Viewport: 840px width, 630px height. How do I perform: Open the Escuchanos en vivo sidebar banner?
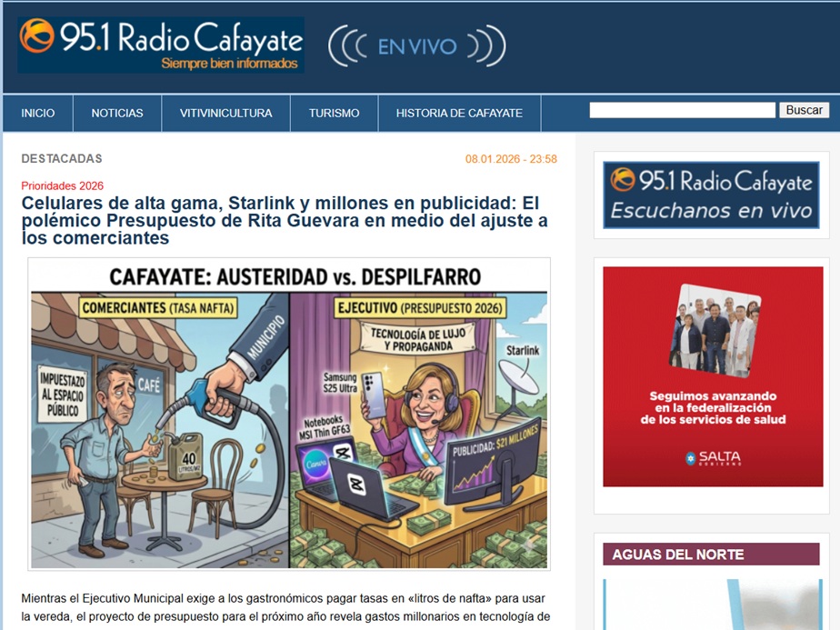712,195
